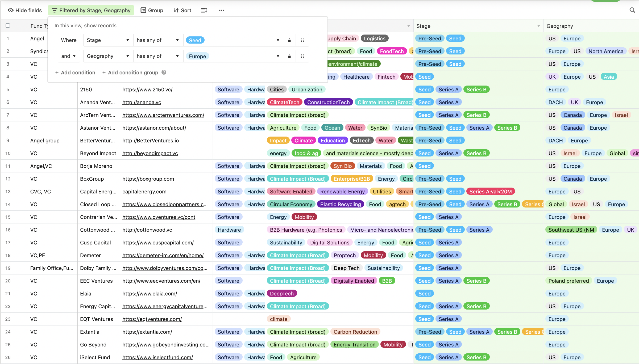The image size is (639, 364).
Task: Select the Europe tag in Geography filter
Action: pos(197,56)
